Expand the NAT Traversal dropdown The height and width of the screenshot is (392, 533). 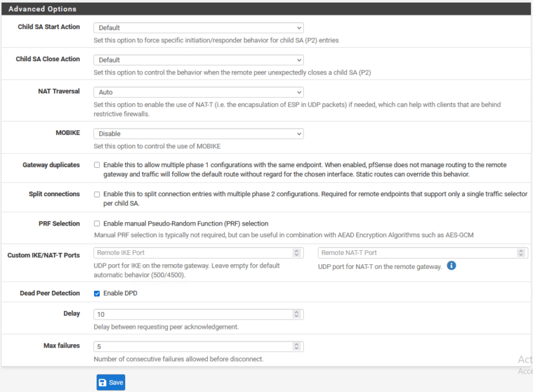pos(199,92)
